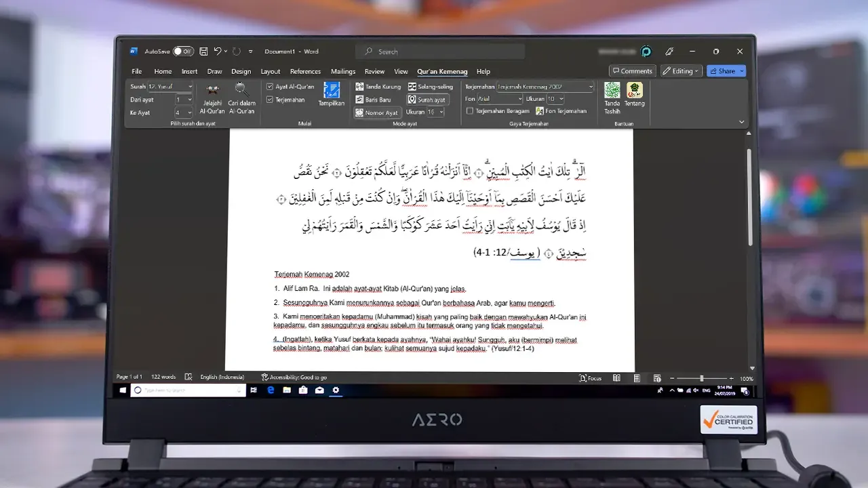The image size is (868, 488).
Task: Click the Redo icon
Action: 236,52
